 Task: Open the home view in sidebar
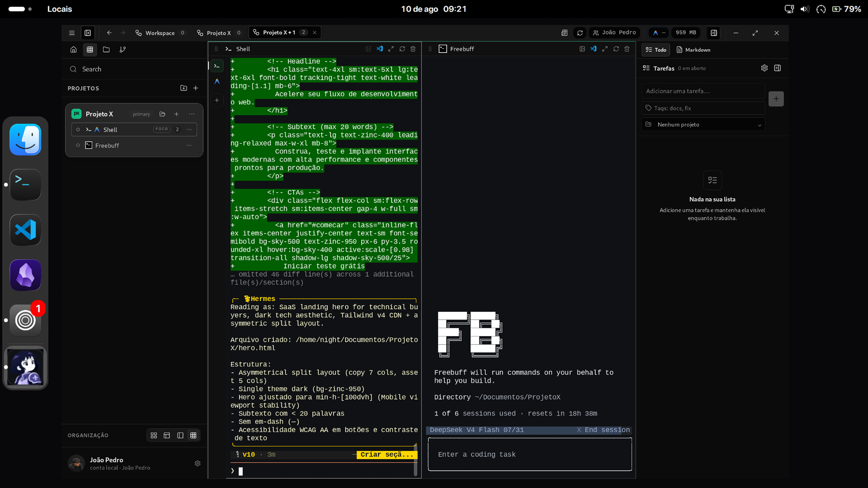tap(73, 49)
